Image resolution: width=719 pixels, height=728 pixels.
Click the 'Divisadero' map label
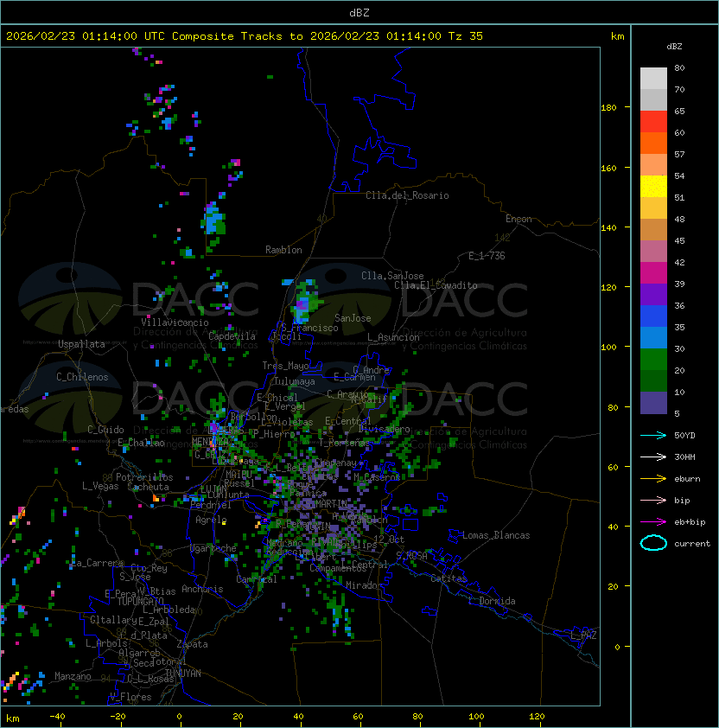tap(385, 429)
